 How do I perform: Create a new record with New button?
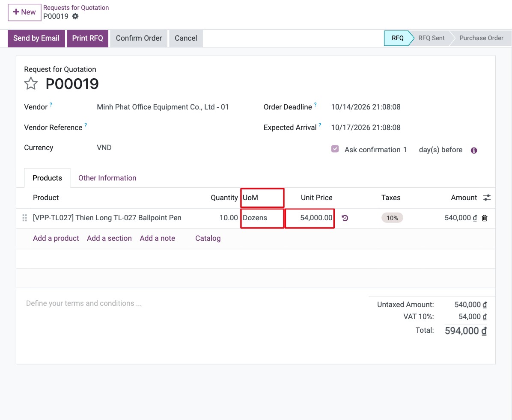tap(24, 12)
